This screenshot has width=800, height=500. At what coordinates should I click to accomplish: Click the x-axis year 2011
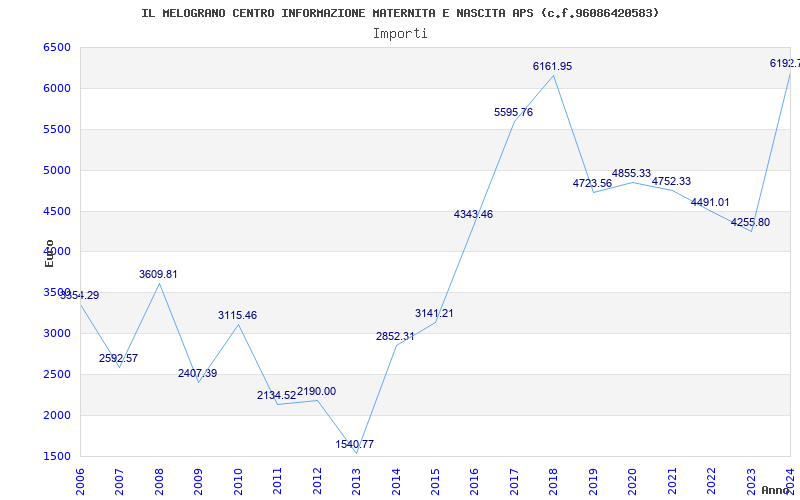278,481
